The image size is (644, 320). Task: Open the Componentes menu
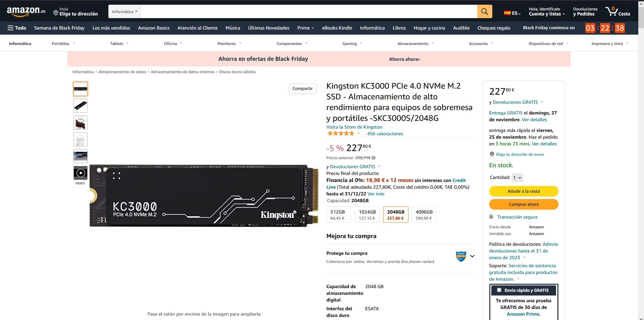[x=292, y=44]
